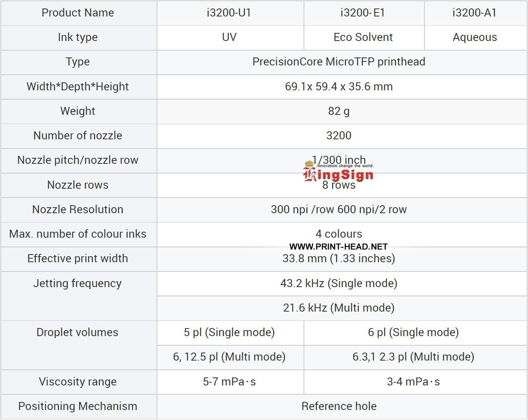Click the 82 g weight value
The height and width of the screenshot is (420, 528).
coord(338,111)
